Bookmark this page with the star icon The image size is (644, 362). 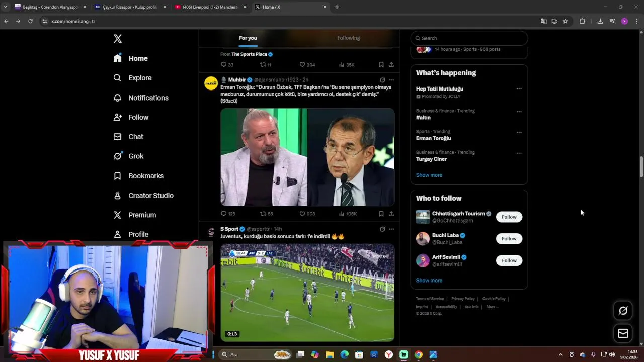tap(565, 21)
